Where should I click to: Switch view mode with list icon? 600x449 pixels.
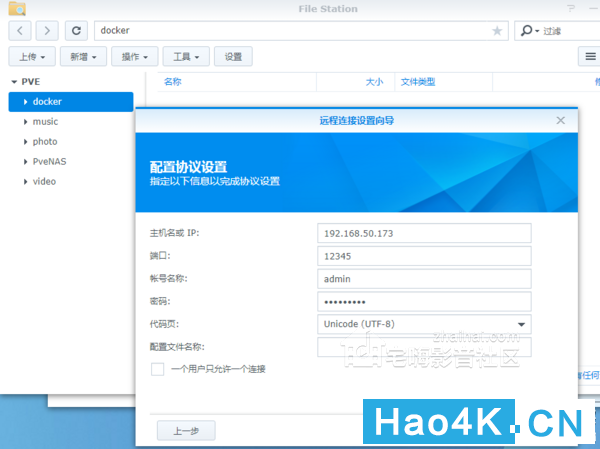coord(590,57)
